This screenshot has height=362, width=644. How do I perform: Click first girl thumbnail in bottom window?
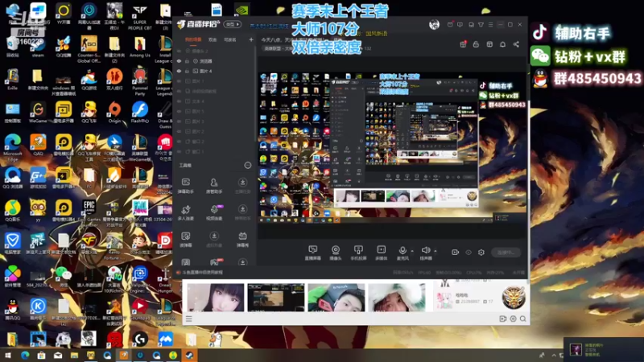(216, 297)
